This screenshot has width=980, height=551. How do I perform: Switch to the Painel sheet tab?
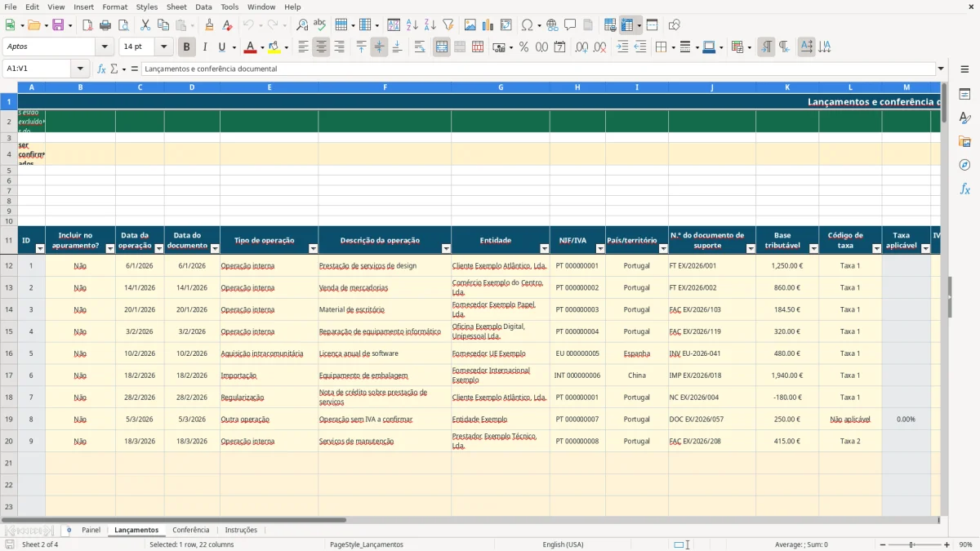[x=91, y=530]
